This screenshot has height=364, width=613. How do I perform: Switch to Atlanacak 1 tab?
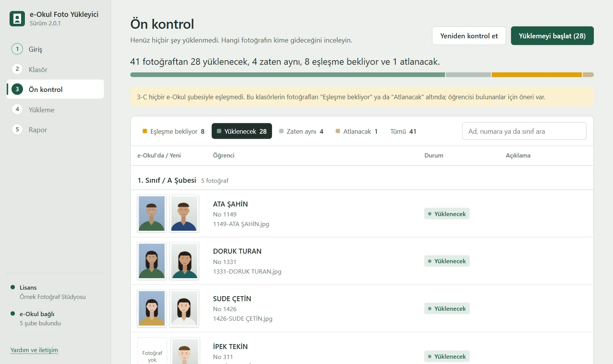(x=357, y=131)
